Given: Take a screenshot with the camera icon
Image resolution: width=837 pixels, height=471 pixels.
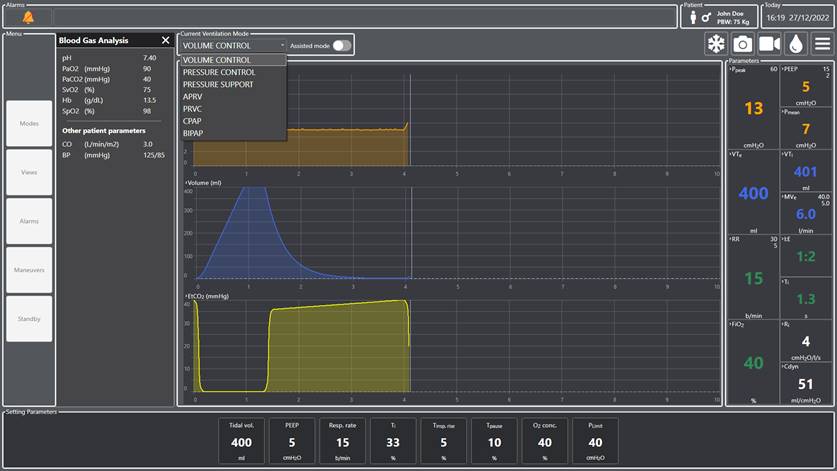Looking at the screenshot, I should pos(743,44).
